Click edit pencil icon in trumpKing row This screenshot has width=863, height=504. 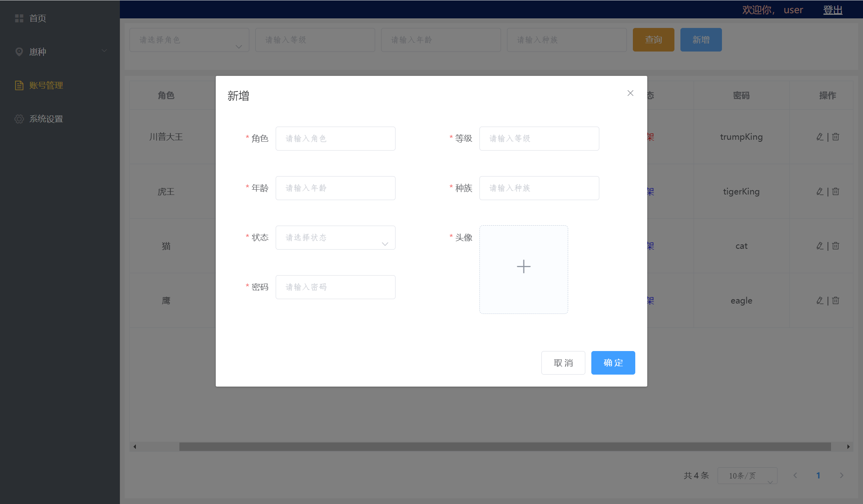point(820,137)
